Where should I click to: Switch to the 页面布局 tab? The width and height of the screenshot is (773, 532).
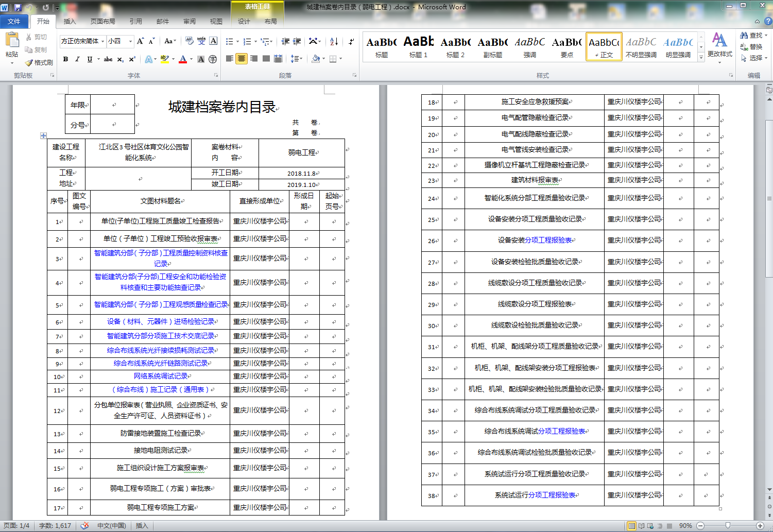pos(103,21)
